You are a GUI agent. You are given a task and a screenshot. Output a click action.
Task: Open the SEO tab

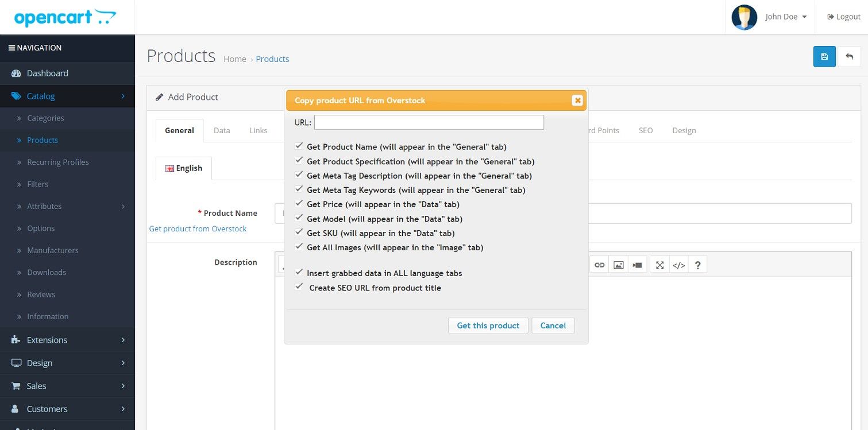pos(646,130)
